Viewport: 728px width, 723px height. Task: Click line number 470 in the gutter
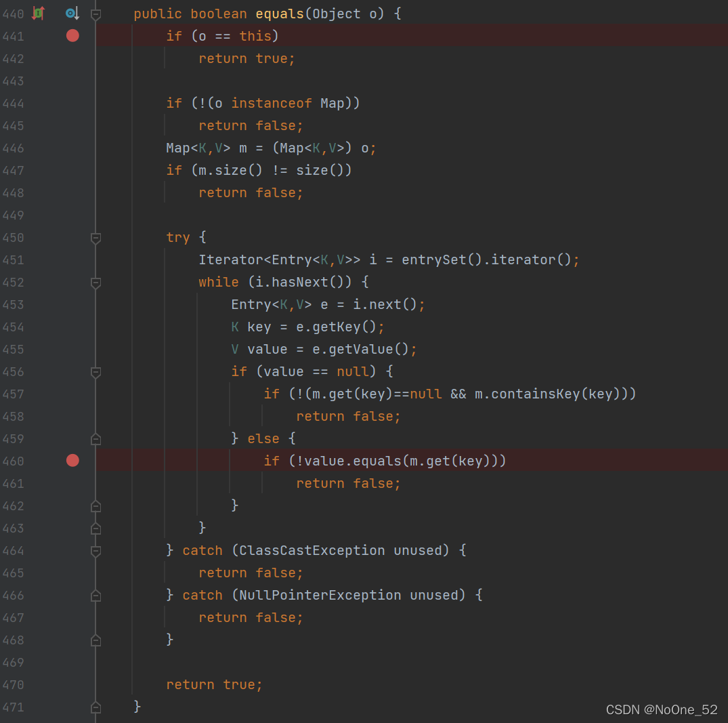click(13, 685)
